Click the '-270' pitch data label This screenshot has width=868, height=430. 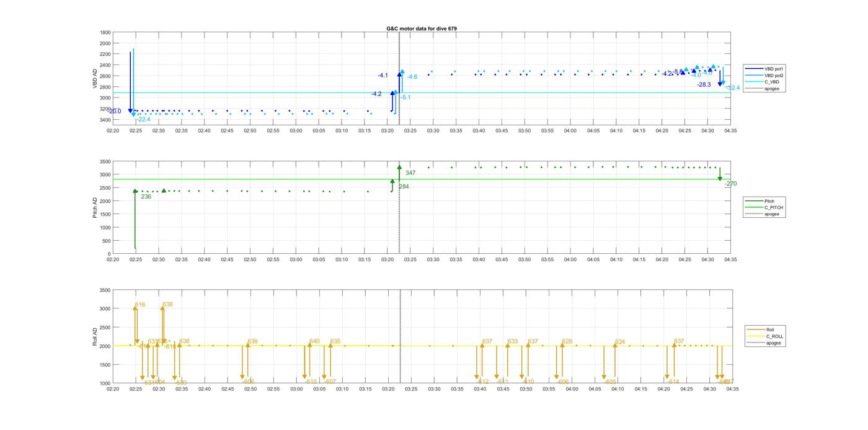point(731,184)
